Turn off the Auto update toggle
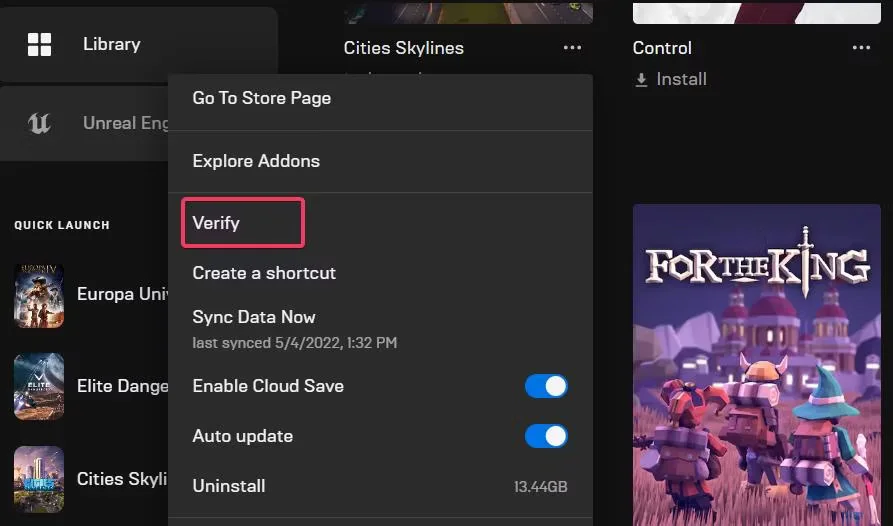893x526 pixels. click(546, 436)
